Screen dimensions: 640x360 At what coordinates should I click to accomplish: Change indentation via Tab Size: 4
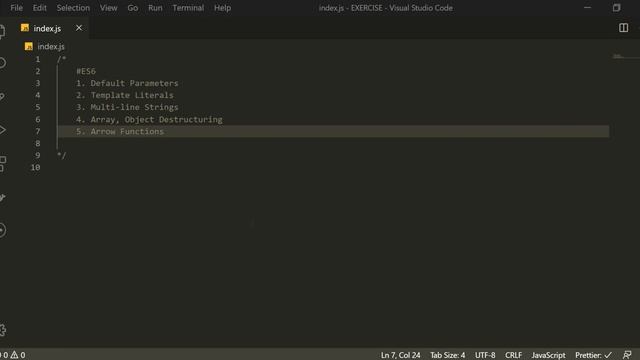tap(447, 355)
